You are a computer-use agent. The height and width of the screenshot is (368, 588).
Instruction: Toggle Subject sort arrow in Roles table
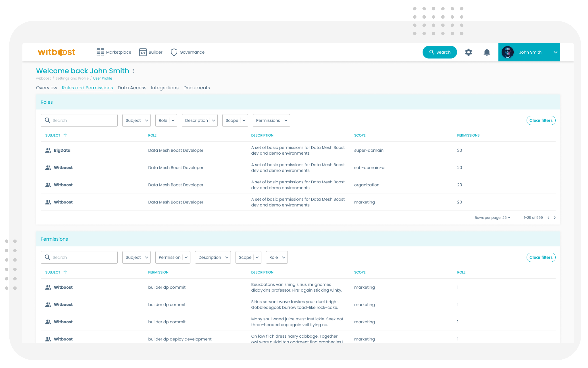click(x=65, y=135)
